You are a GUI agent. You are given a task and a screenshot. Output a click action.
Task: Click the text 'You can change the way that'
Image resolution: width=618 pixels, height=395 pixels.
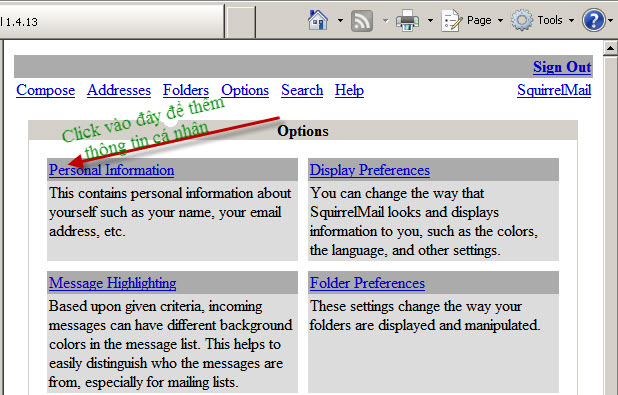point(397,193)
